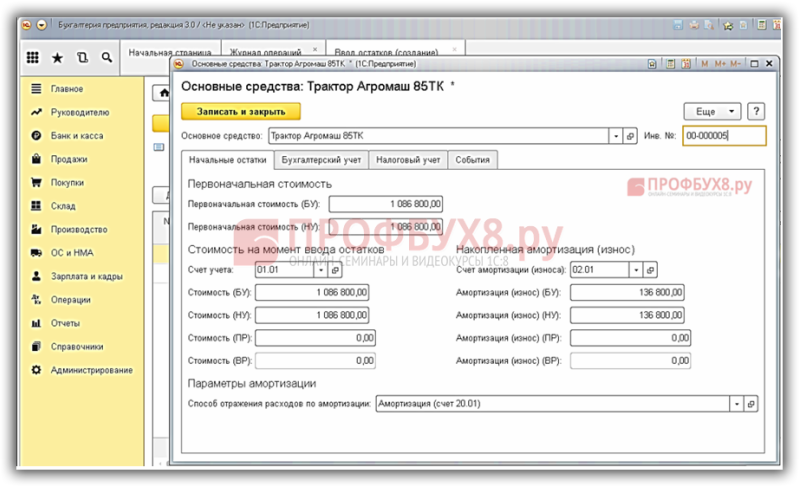Switch to the Бухгалтерский учет tab
The height and width of the screenshot is (487, 800).
click(321, 160)
